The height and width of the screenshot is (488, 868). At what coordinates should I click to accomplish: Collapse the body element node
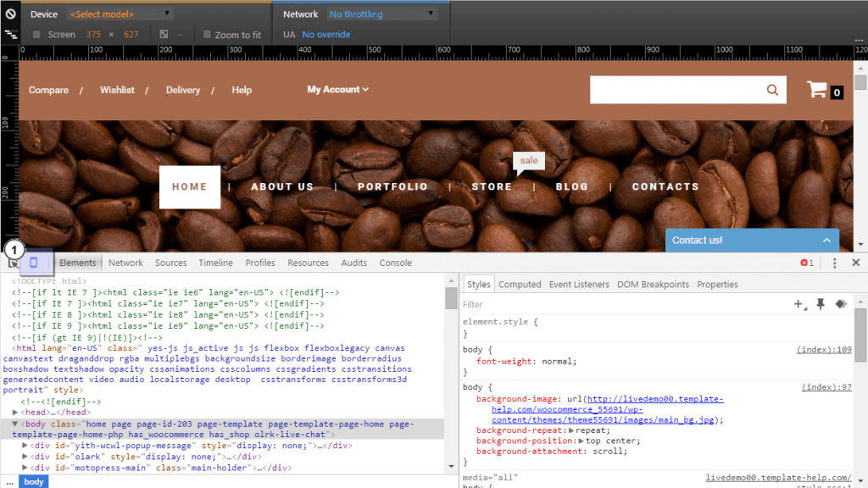pos(15,424)
